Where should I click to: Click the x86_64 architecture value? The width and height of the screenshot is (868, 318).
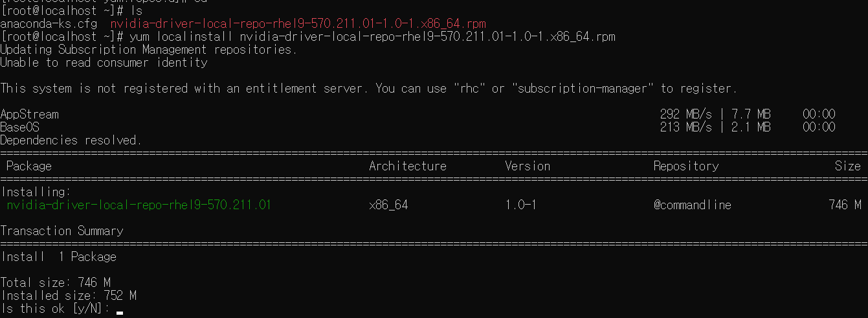388,205
